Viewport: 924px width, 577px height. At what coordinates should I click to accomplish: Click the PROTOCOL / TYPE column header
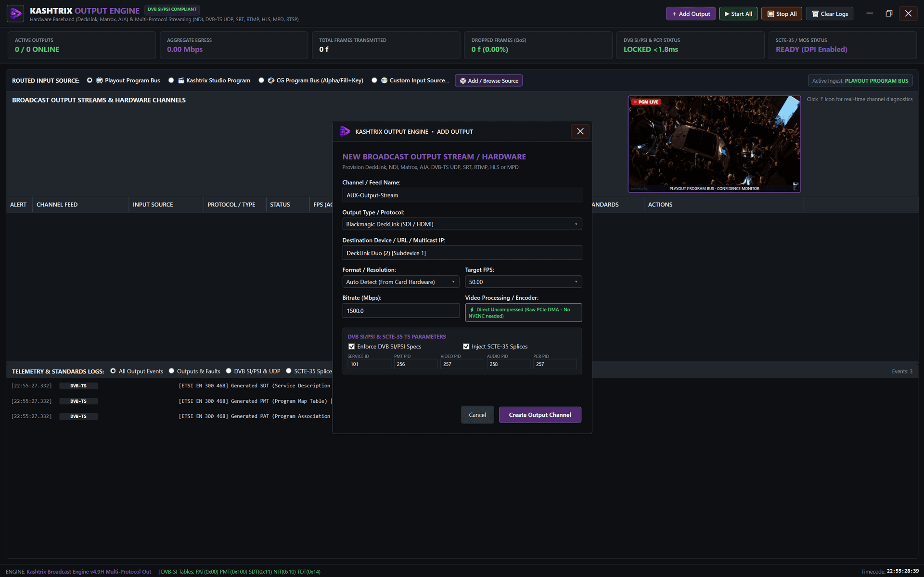pos(231,205)
